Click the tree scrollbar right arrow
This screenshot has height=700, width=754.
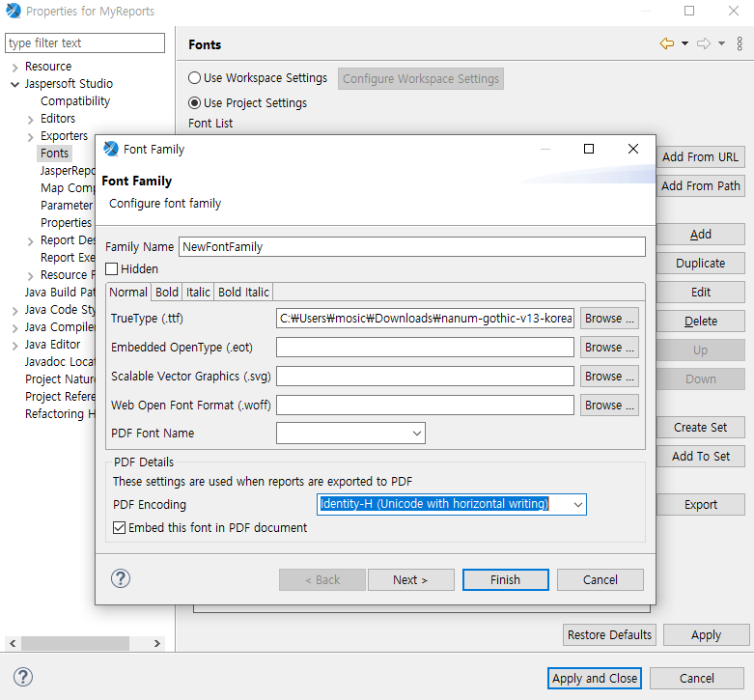click(x=156, y=643)
